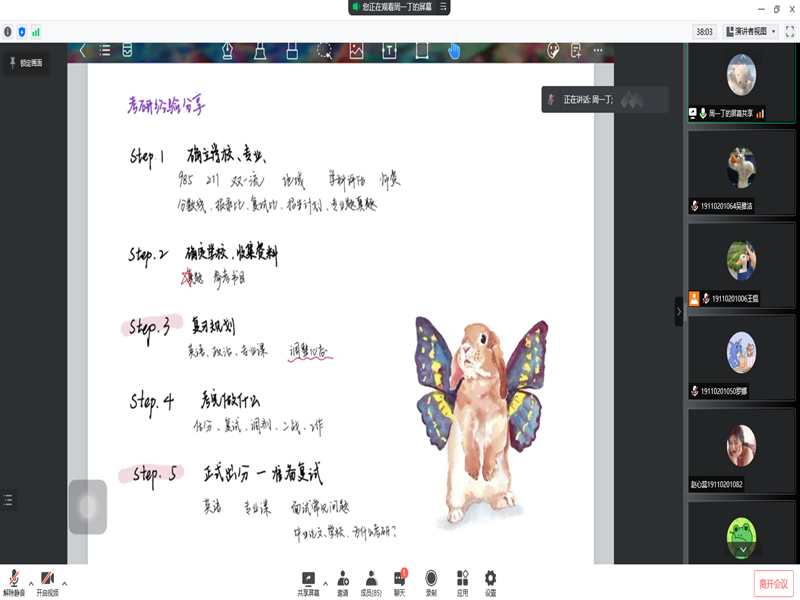The height and width of the screenshot is (600, 800).
Task: Expand video options arrow beside 开启视频
Action: click(x=65, y=582)
